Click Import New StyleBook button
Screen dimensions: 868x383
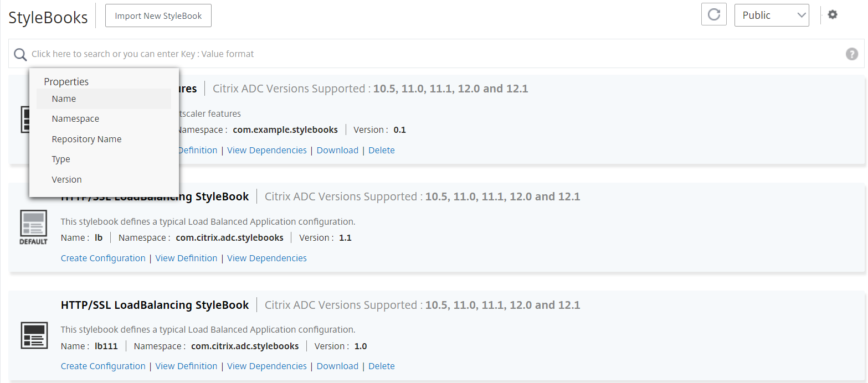click(158, 15)
